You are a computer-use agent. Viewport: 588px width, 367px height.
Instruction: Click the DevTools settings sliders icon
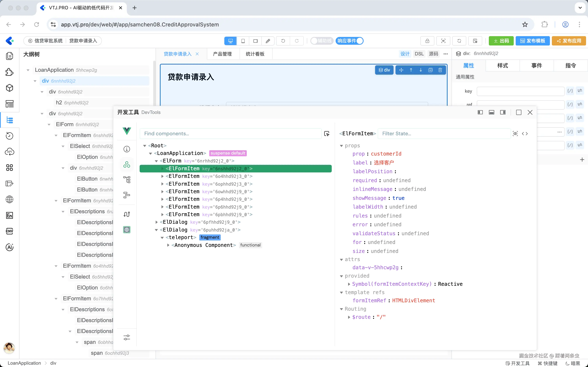(x=127, y=337)
